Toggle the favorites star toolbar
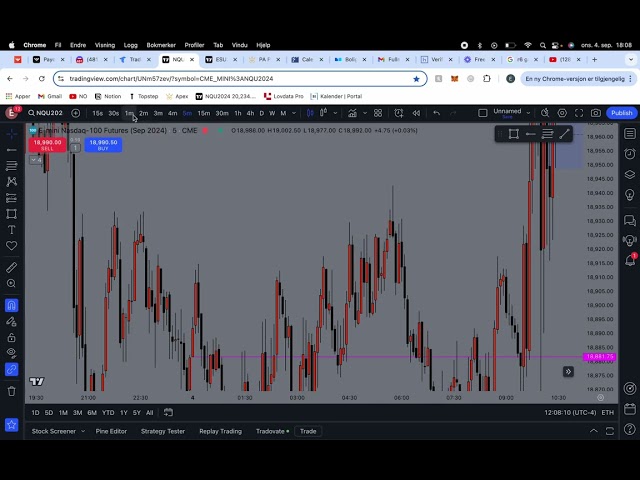Viewport: 640px width, 480px height. point(11,425)
